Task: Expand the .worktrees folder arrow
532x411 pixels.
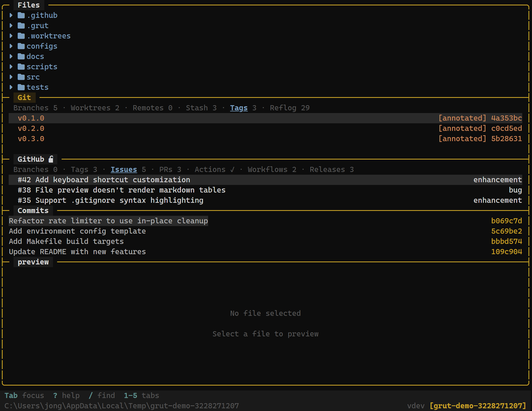Action: [11, 36]
